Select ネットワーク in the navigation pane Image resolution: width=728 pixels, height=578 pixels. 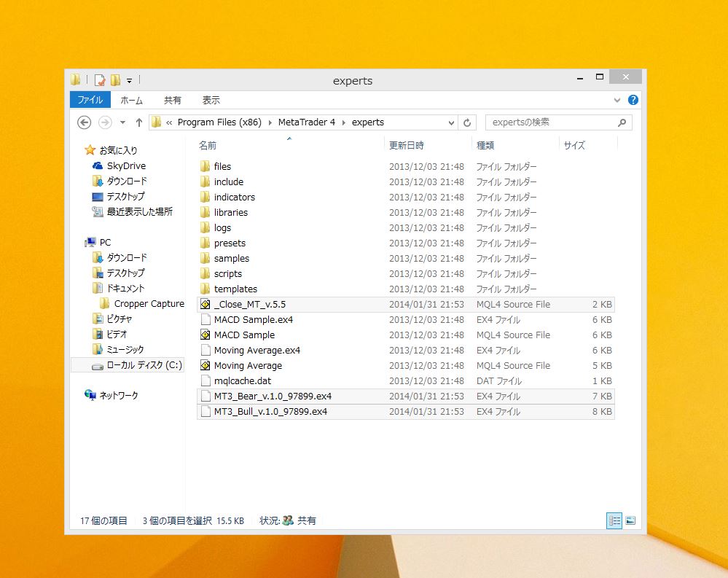coord(119,396)
